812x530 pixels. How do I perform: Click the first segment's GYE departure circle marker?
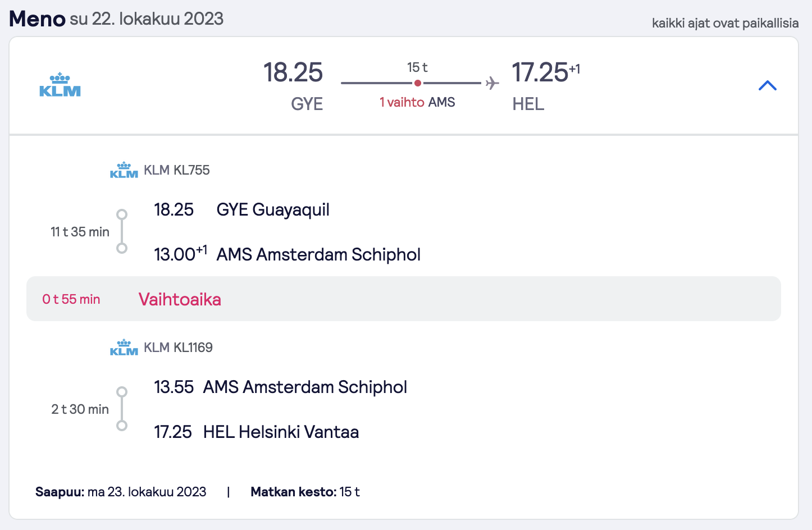click(122, 214)
